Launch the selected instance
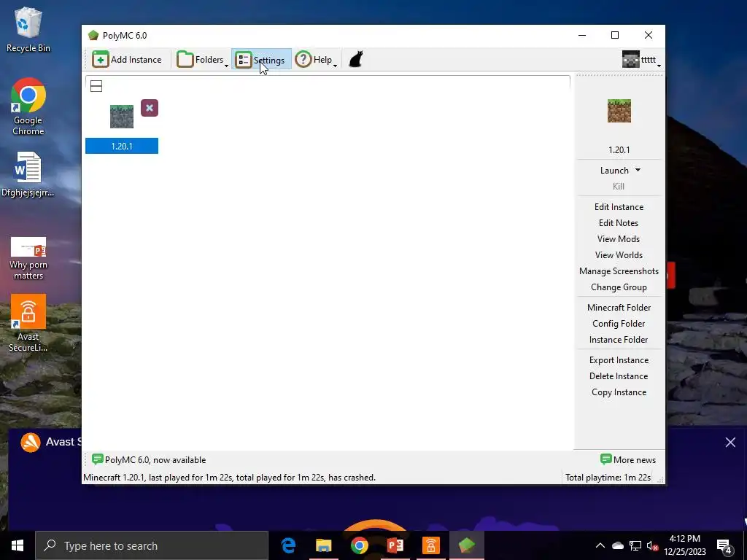 coord(614,171)
